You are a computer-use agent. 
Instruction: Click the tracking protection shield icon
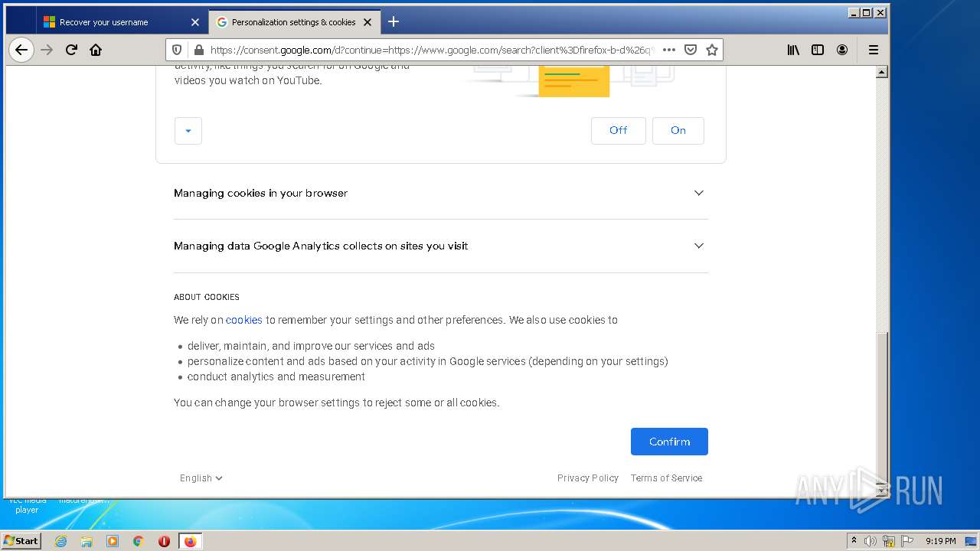point(177,50)
